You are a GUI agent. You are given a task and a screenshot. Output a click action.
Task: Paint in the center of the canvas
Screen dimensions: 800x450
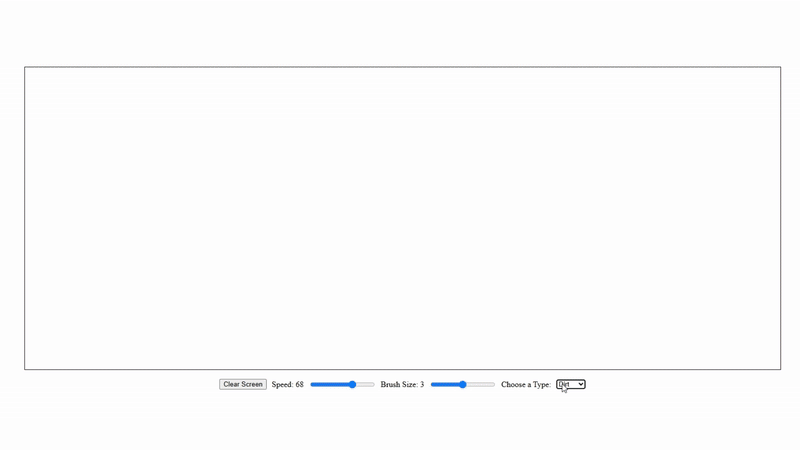[x=402, y=218]
